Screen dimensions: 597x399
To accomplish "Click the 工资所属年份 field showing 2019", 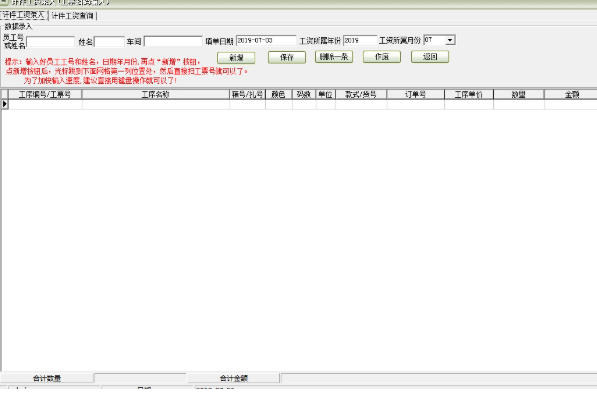I will [x=360, y=40].
